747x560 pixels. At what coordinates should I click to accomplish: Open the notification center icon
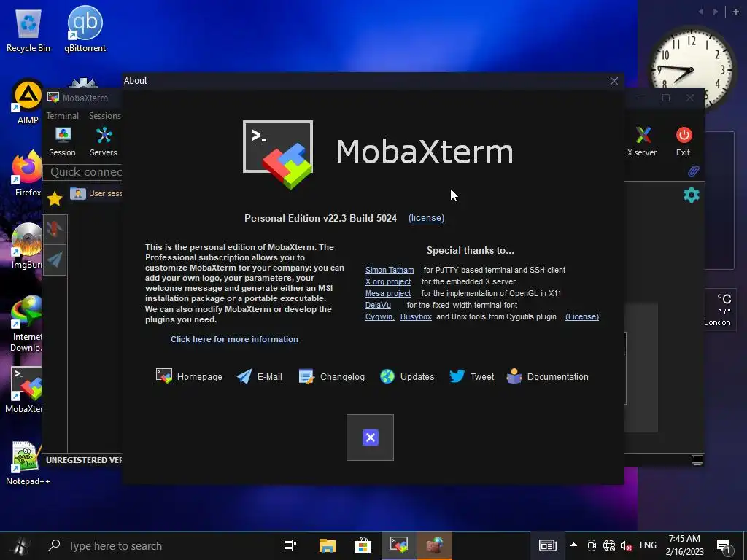[724, 546]
